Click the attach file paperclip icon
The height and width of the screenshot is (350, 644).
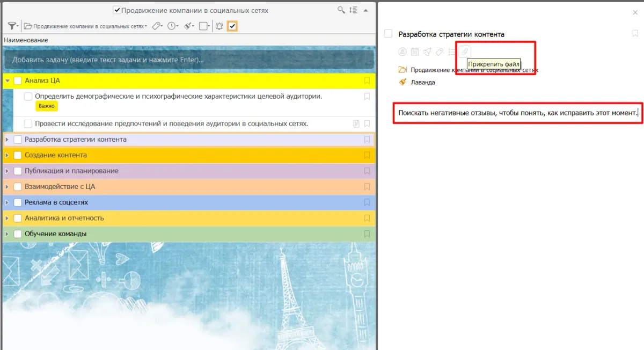point(465,52)
